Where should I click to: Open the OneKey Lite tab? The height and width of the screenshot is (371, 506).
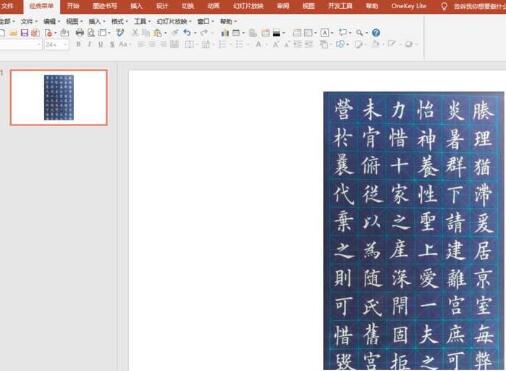(409, 6)
